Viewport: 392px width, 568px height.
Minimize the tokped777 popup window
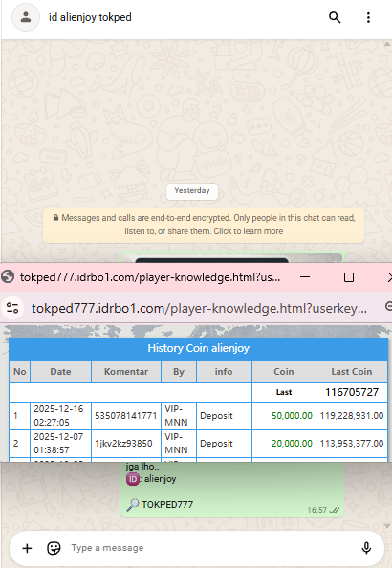pyautogui.click(x=305, y=277)
